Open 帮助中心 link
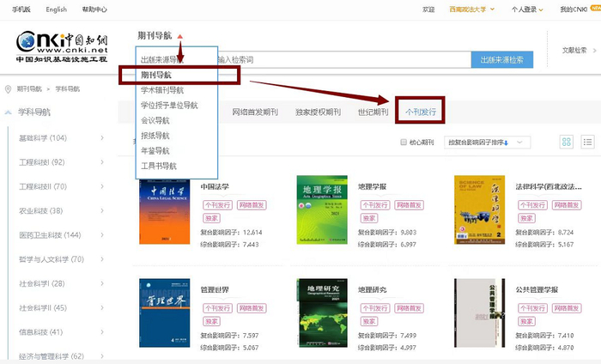 click(94, 9)
